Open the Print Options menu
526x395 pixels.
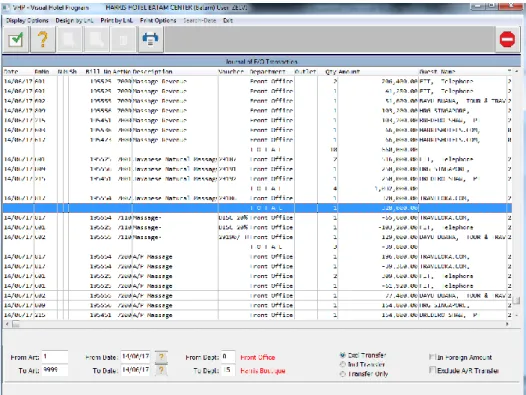coord(158,20)
